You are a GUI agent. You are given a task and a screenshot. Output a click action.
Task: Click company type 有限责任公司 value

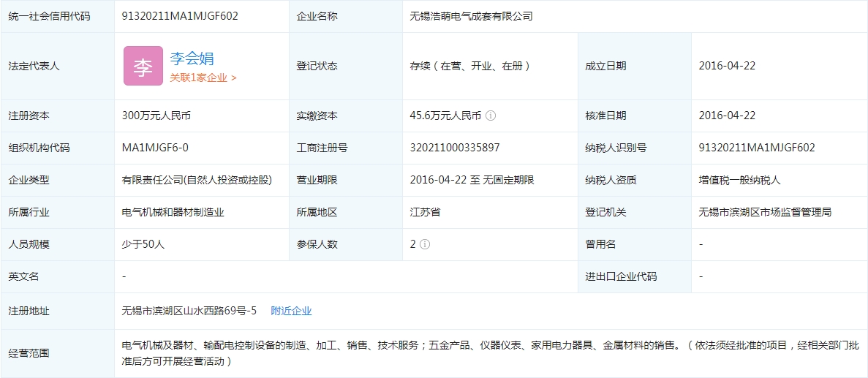[x=196, y=180]
